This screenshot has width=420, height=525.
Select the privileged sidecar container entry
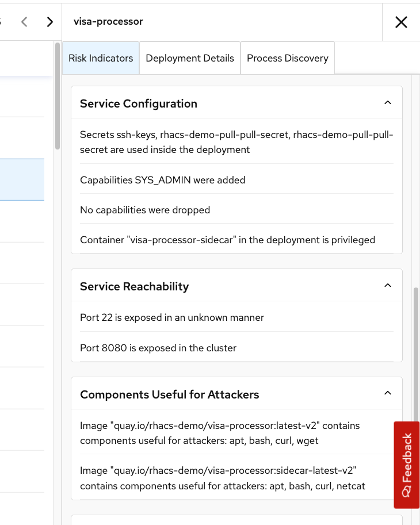click(x=236, y=240)
